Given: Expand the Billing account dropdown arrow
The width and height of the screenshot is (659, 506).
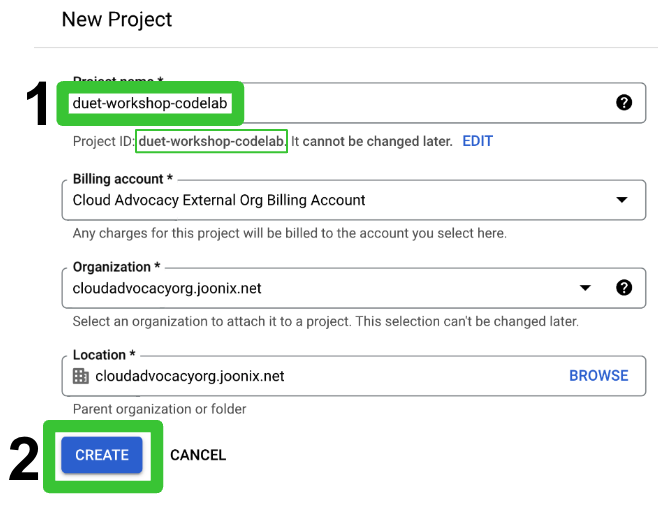Looking at the screenshot, I should (623, 200).
